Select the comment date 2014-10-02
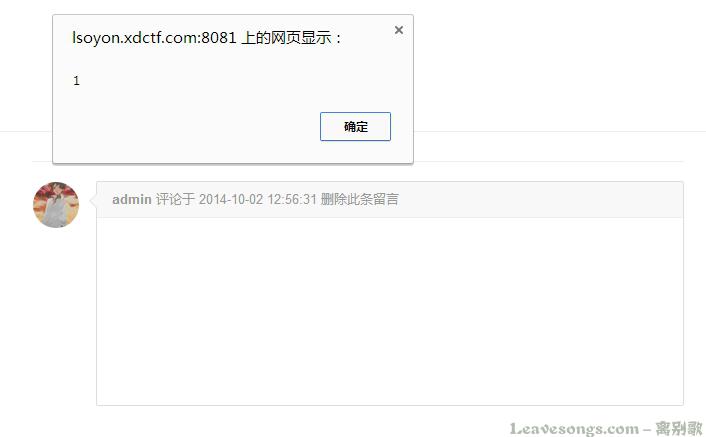The height and width of the screenshot is (437, 706). [231, 199]
